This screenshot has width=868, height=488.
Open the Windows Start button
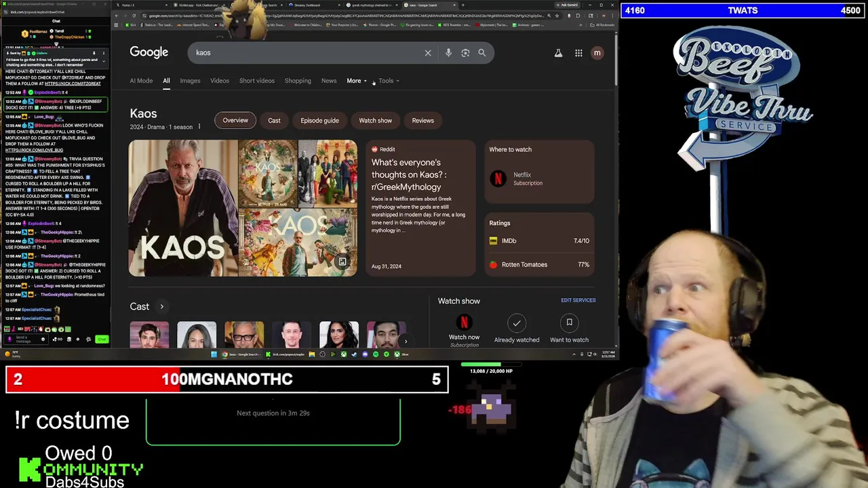click(x=214, y=354)
